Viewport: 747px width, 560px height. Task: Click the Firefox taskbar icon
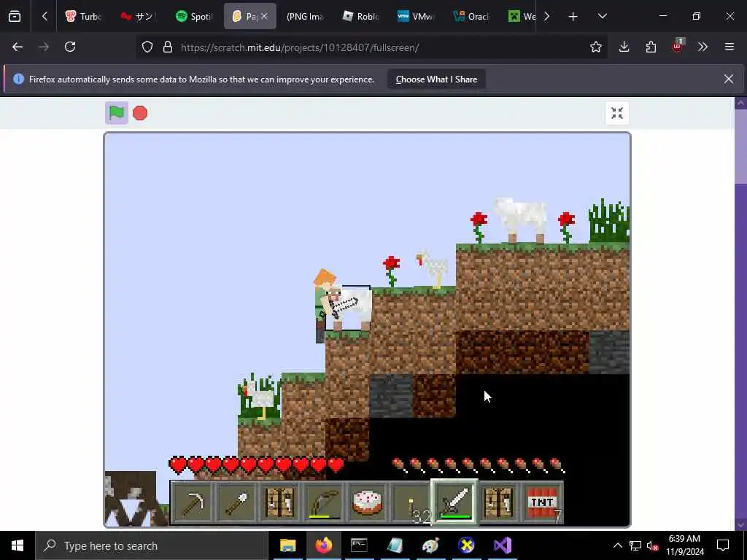(x=323, y=545)
